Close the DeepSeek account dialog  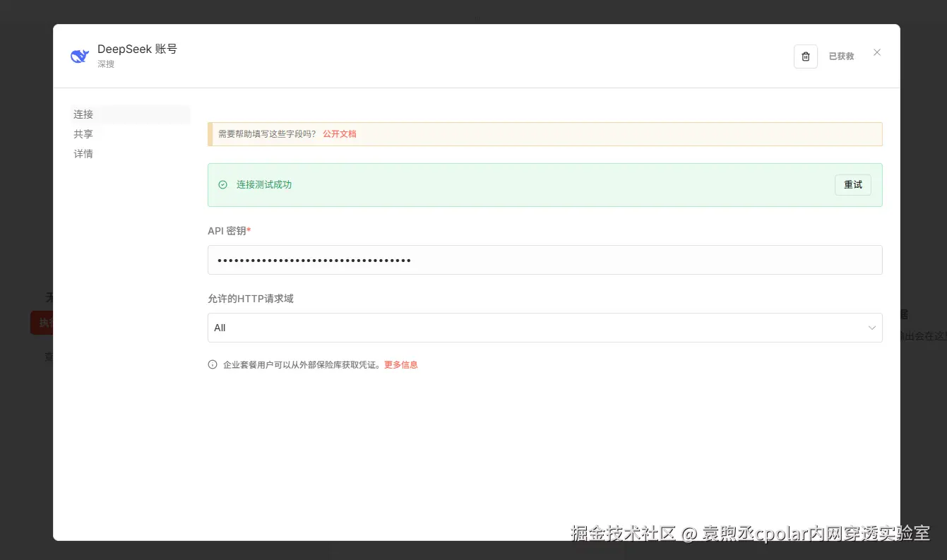(877, 52)
